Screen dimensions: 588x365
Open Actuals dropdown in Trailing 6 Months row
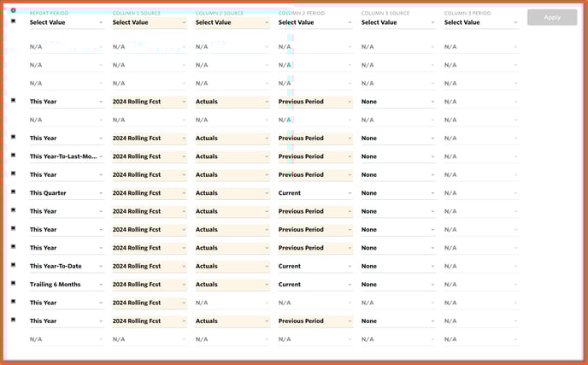click(x=232, y=285)
